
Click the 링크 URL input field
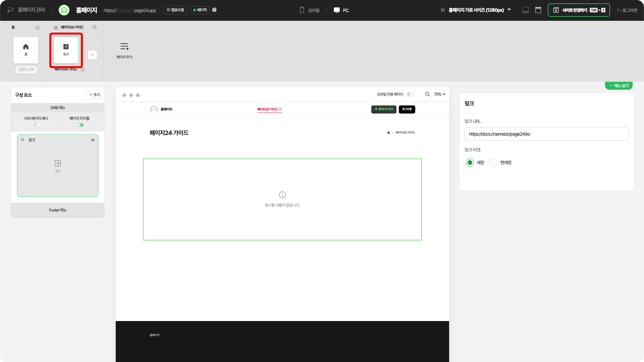(x=547, y=134)
